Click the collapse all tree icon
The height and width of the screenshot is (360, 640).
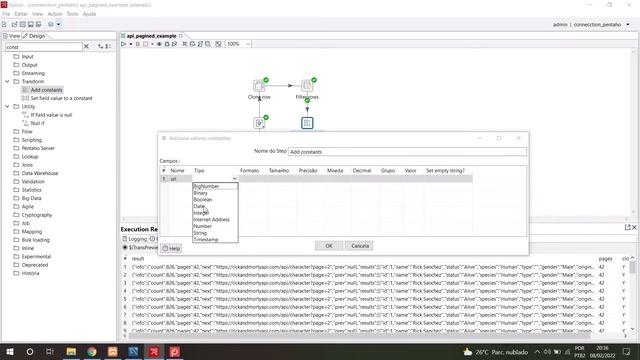[108, 47]
